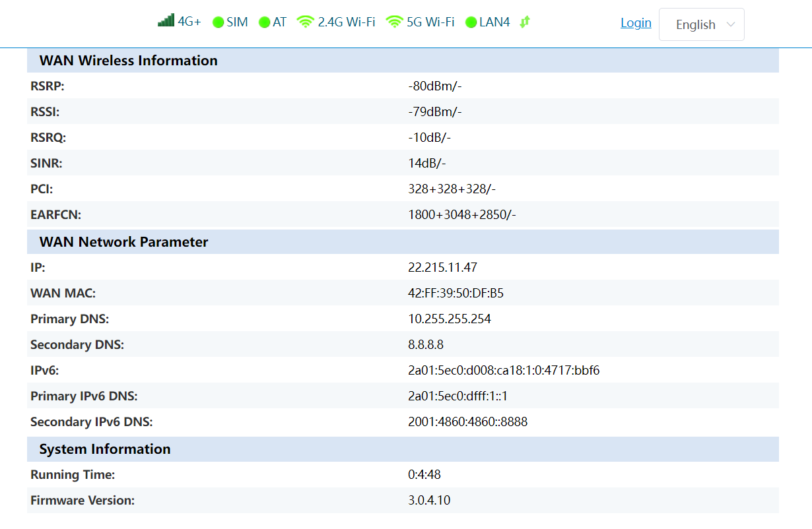This screenshot has width=812, height=529.
Task: Click the Firmware Version value 3.0.4.10
Action: pyautogui.click(x=429, y=501)
